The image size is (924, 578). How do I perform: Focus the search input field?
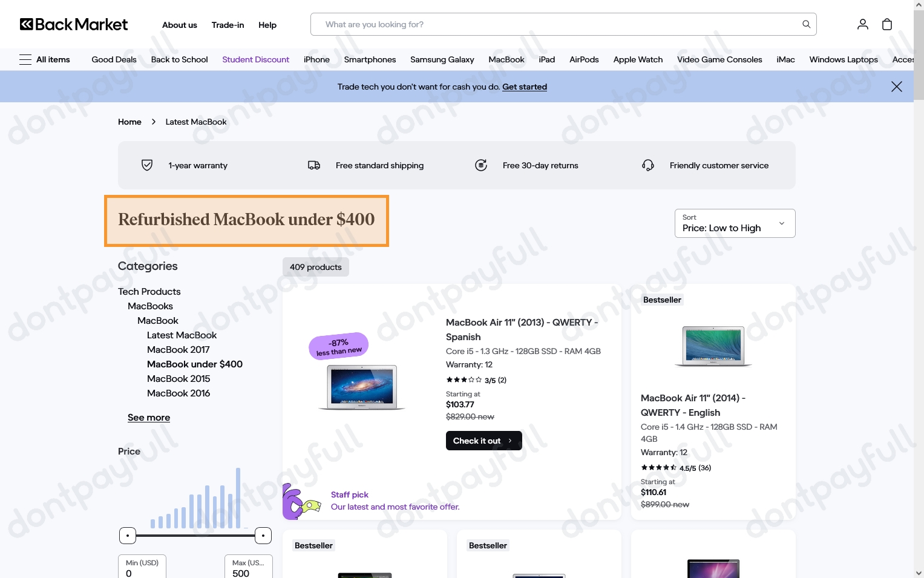tap(563, 24)
